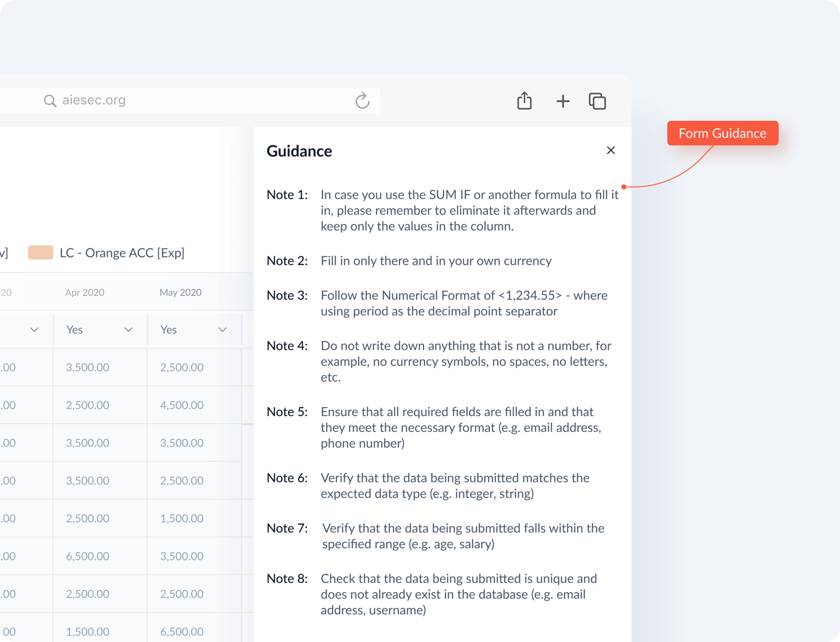The height and width of the screenshot is (642, 840).
Task: Click the Note 7: label
Action: click(287, 528)
